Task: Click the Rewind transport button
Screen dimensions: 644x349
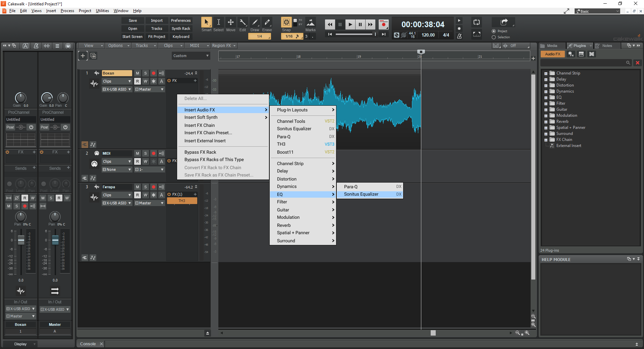Action: [x=330, y=24]
